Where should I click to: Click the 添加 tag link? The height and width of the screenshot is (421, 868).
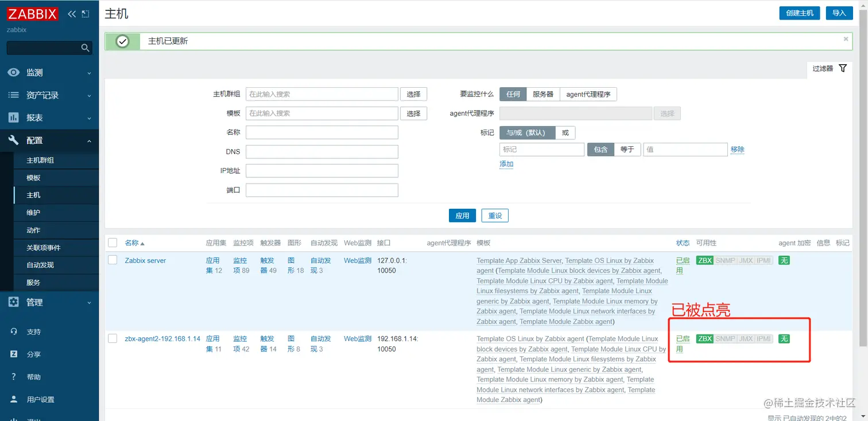point(506,164)
